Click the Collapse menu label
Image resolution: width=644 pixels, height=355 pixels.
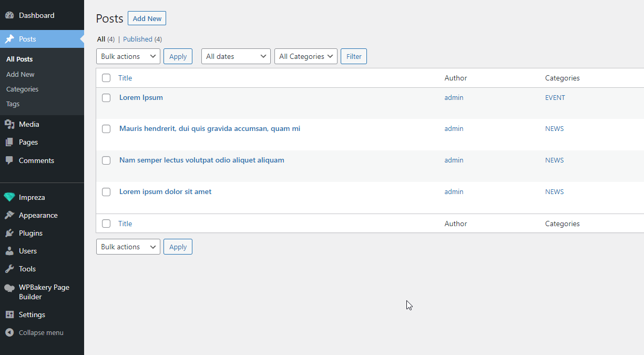tap(41, 332)
